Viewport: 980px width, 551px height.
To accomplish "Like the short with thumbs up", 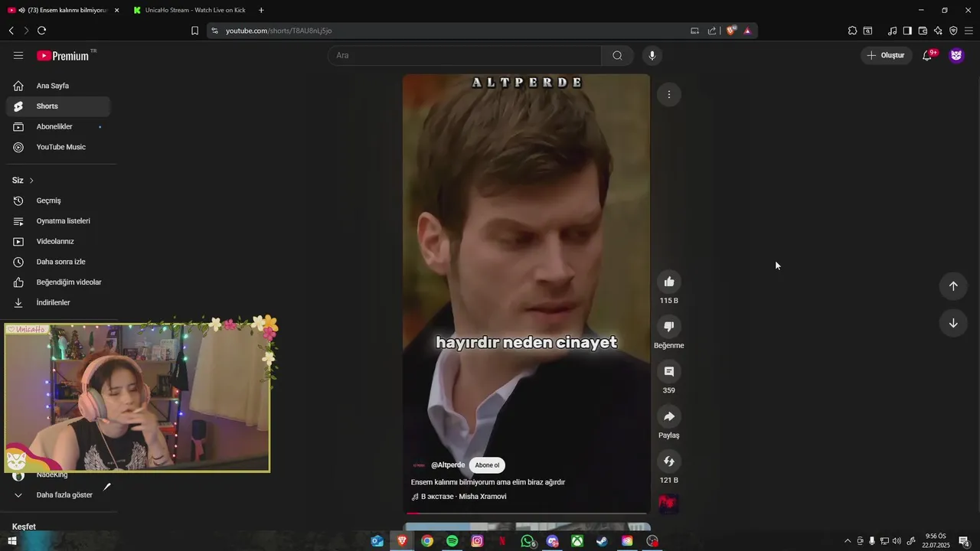I will 669,282.
